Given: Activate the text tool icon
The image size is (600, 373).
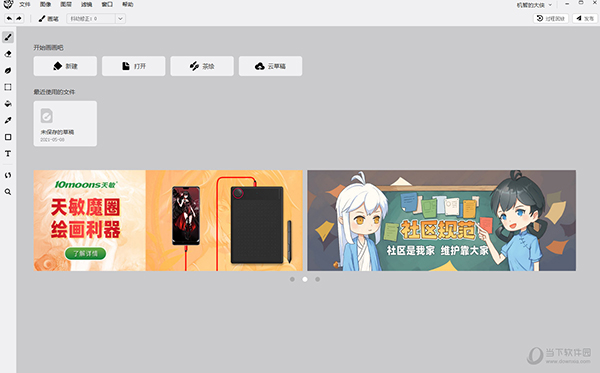Looking at the screenshot, I should pyautogui.click(x=8, y=153).
